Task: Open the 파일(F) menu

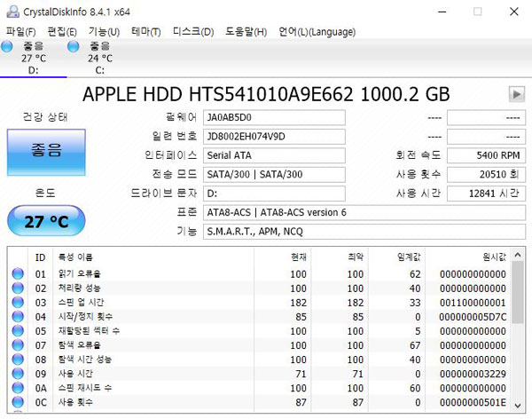Action: 20,32
